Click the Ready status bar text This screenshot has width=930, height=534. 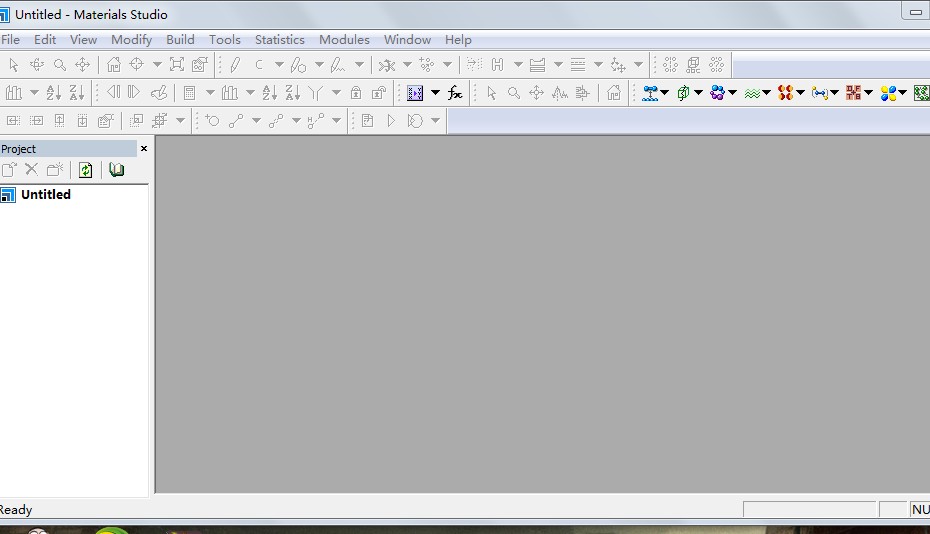15,510
